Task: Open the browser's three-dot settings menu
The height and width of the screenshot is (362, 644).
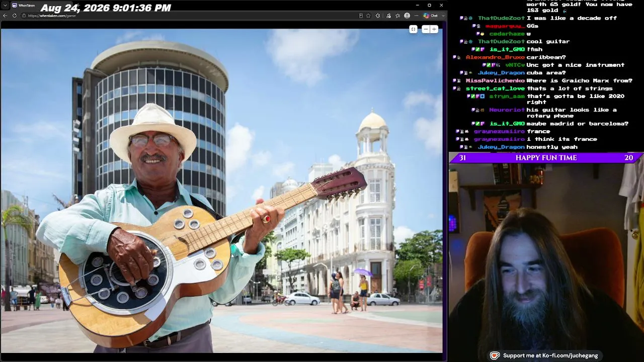Action: (x=417, y=16)
